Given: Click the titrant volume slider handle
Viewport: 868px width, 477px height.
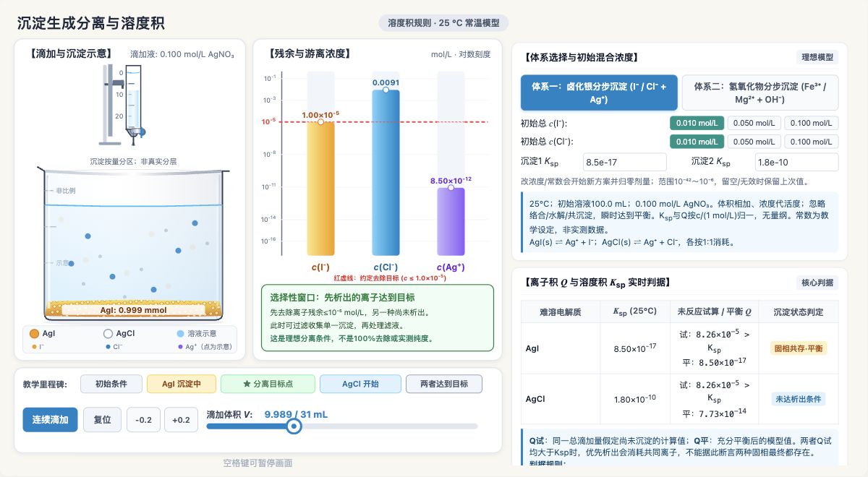Looking at the screenshot, I should [294, 426].
